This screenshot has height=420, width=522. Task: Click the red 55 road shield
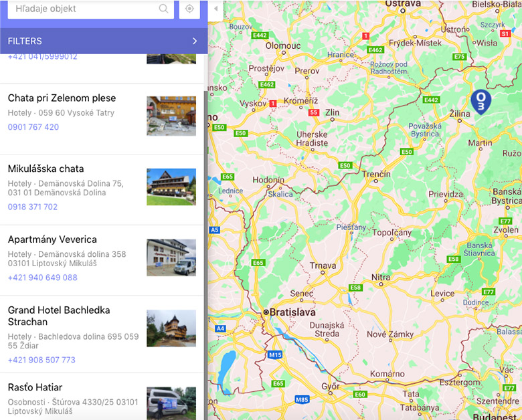pyautogui.click(x=314, y=112)
